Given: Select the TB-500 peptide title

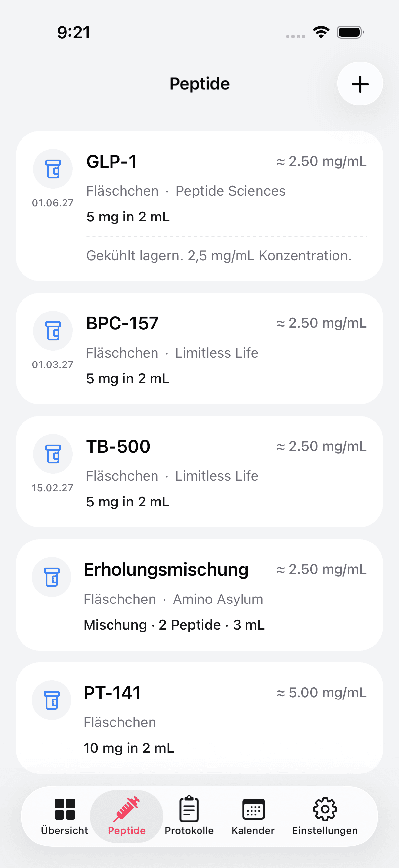Looking at the screenshot, I should (118, 447).
